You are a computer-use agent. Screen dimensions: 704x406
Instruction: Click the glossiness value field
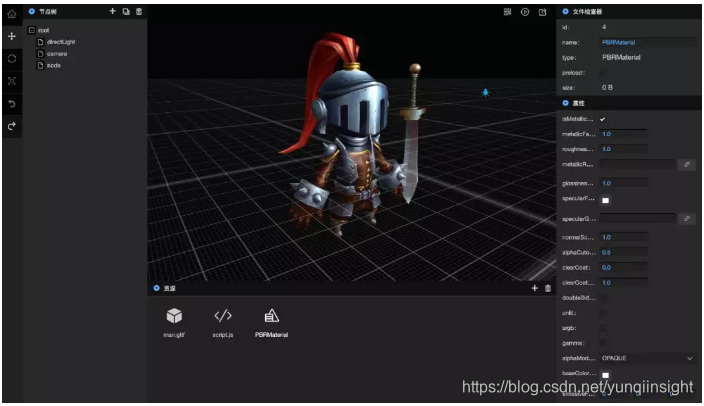[624, 183]
